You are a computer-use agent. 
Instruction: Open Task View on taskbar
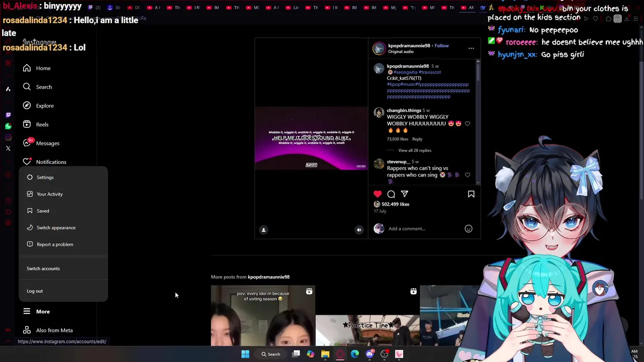tap(296, 354)
